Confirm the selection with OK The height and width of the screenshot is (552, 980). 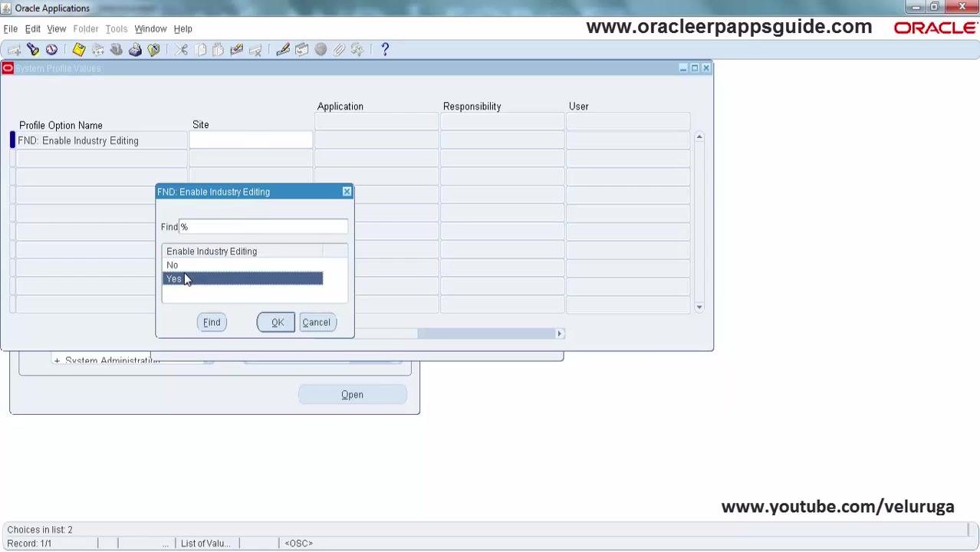(276, 323)
